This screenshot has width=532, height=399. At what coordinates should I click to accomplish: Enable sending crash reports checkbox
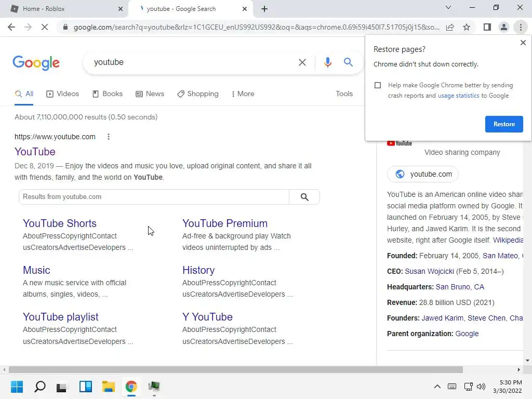[378, 85]
